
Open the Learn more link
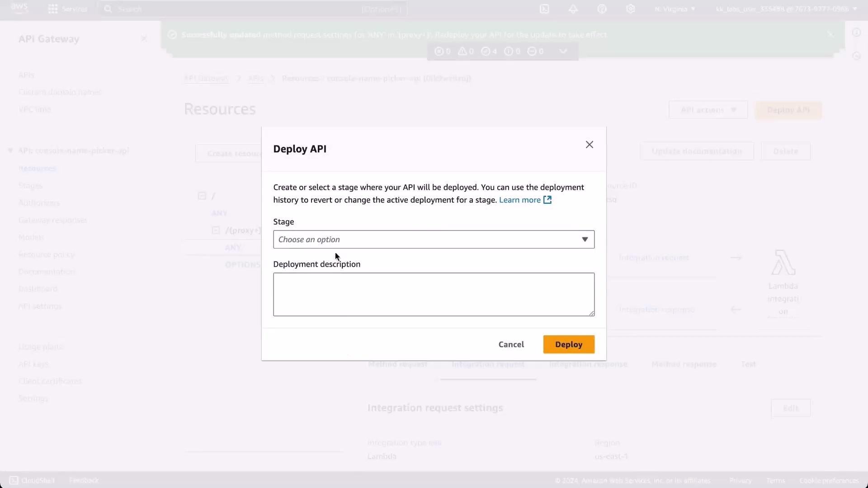pyautogui.click(x=520, y=200)
